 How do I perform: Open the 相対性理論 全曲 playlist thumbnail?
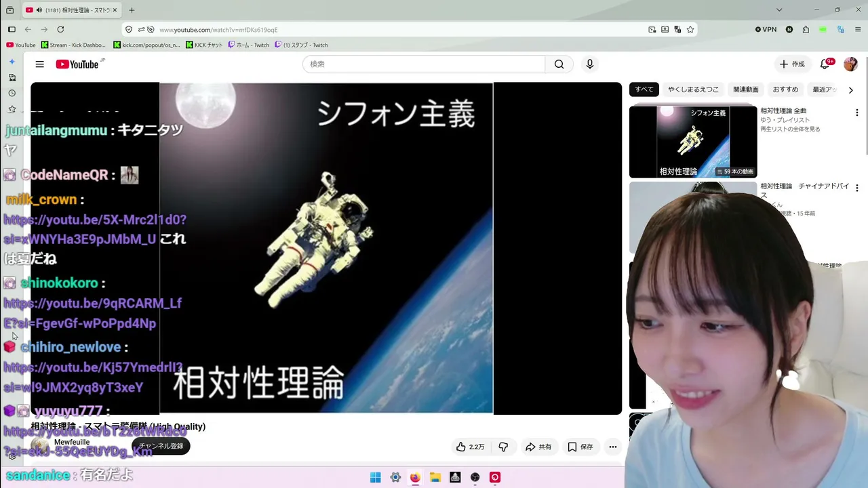[693, 142]
